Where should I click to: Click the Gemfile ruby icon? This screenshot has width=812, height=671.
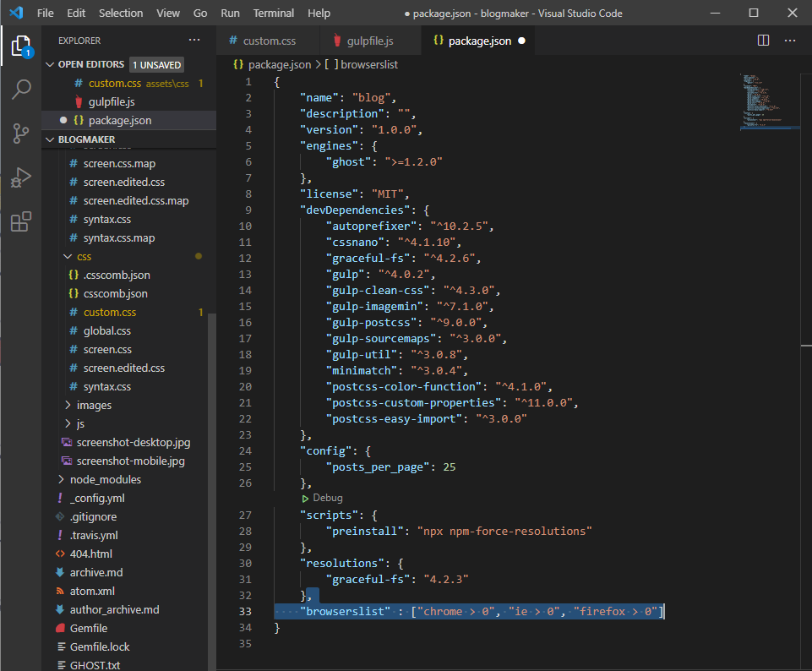[x=60, y=628]
